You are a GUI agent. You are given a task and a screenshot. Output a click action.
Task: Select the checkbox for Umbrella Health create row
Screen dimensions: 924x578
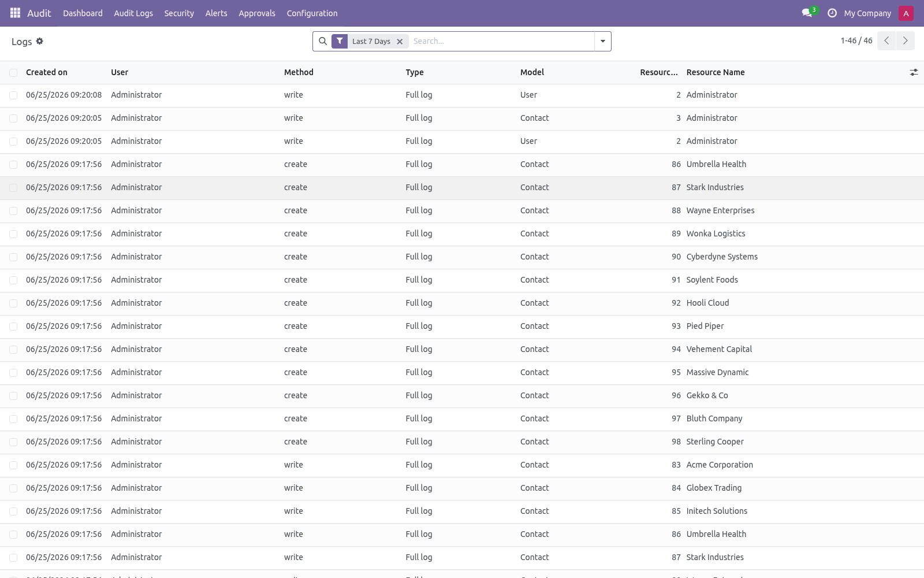(x=13, y=165)
